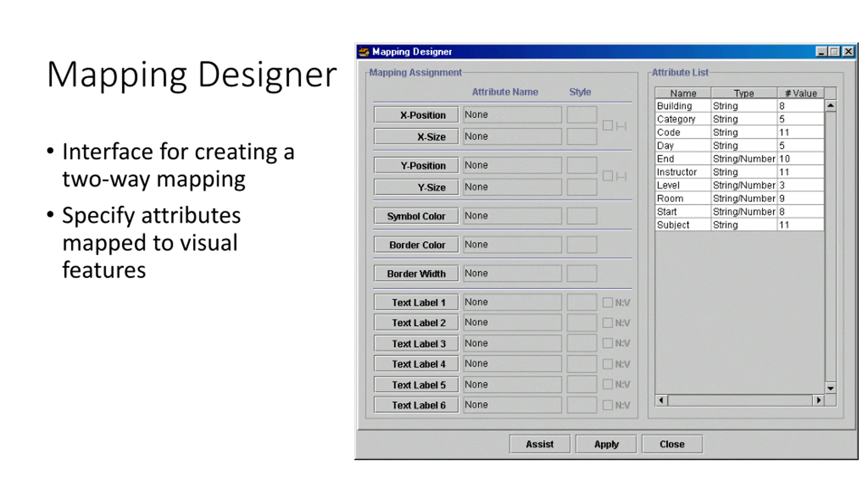Click the Y-Size button

tap(416, 187)
